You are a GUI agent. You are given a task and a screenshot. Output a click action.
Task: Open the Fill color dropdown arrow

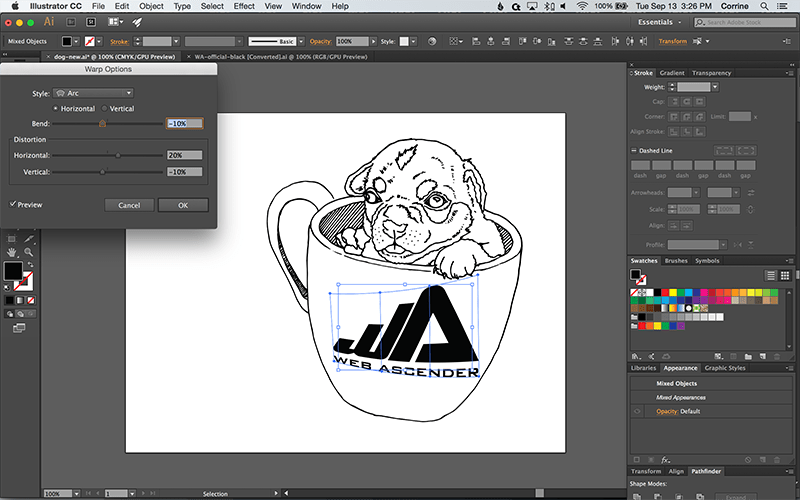point(77,41)
